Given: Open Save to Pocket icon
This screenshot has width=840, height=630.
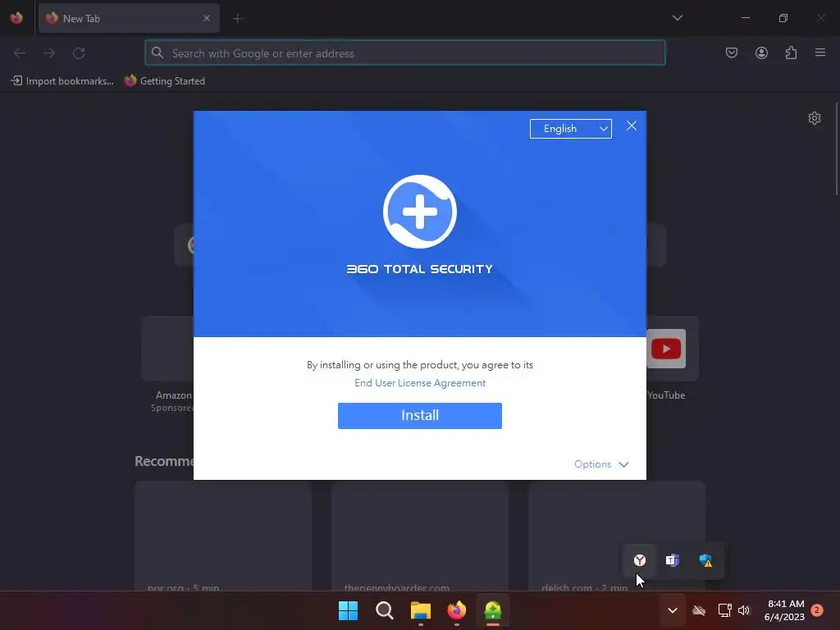Looking at the screenshot, I should pos(731,52).
